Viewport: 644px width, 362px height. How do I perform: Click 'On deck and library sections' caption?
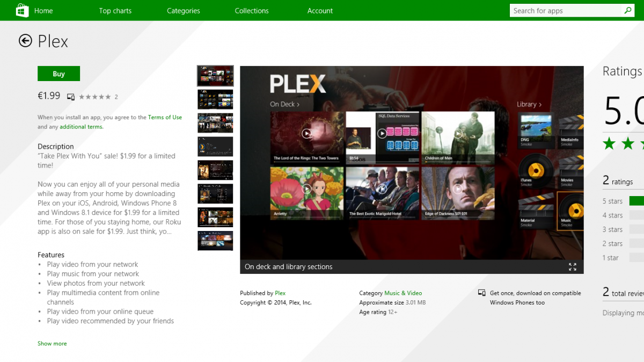[288, 267]
